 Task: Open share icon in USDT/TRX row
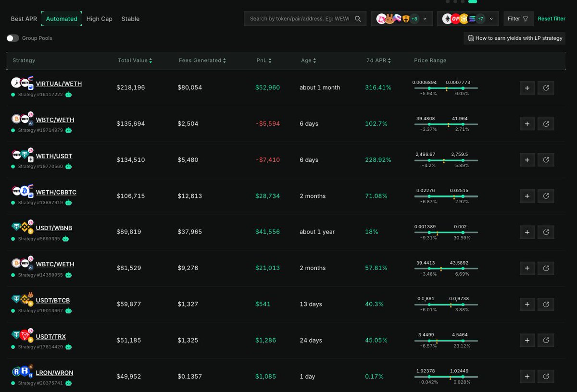[546, 340]
